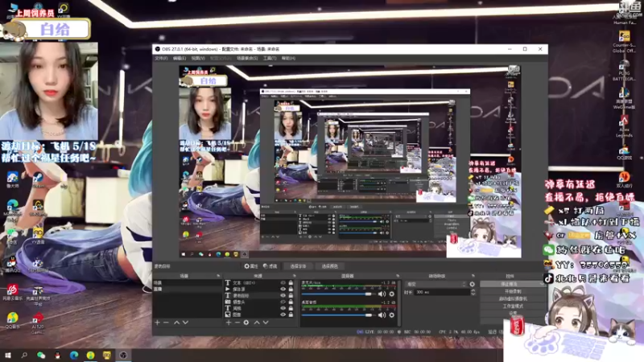Open Steam desktop shortcut
644x362 pixels.
[x=38, y=179]
